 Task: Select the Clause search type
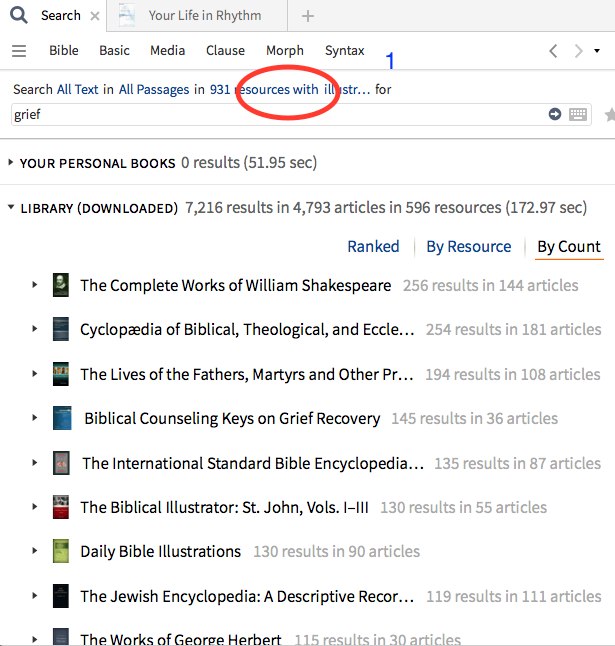coord(225,50)
